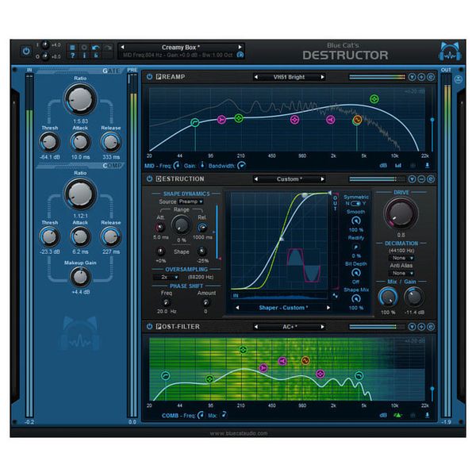Go to the preset after Creamy Box

point(240,47)
